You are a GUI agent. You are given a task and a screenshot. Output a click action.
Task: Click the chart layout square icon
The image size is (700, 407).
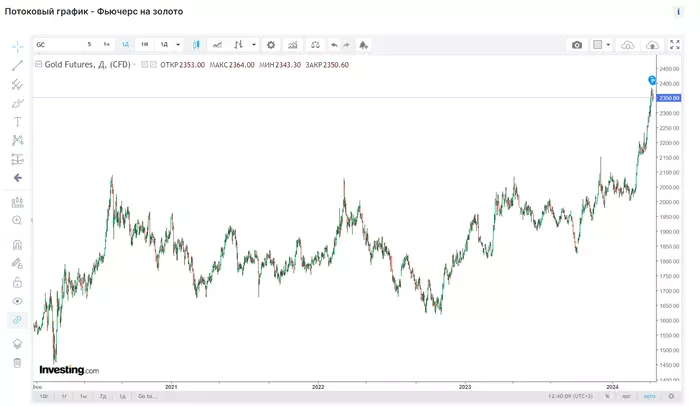click(598, 45)
